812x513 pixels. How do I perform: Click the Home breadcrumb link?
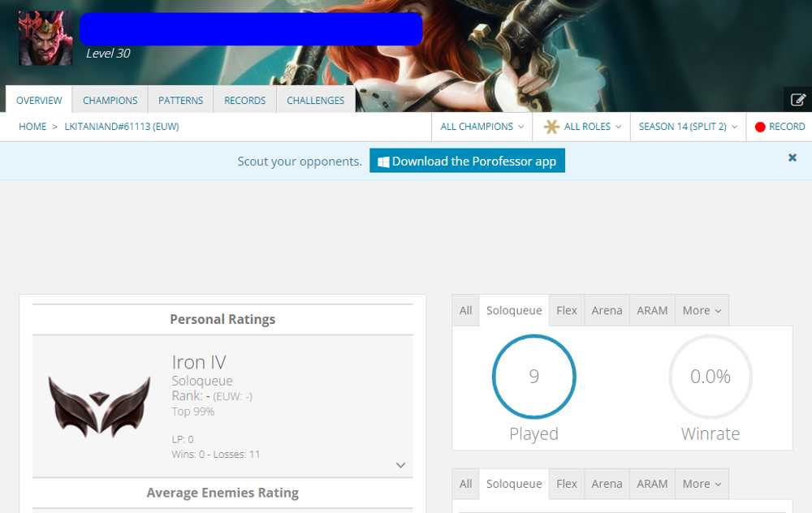coord(32,127)
